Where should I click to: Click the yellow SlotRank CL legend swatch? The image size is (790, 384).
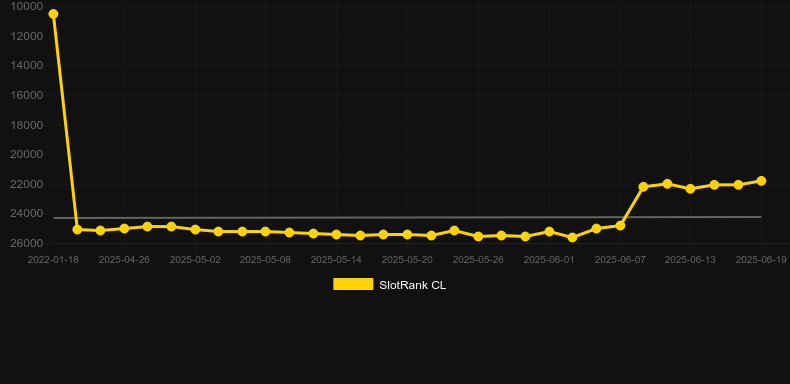point(353,284)
